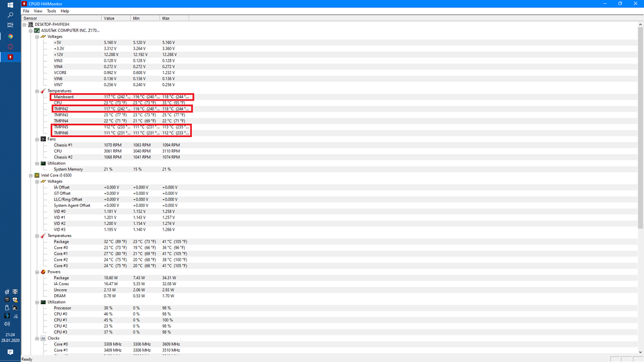This screenshot has width=644, height=362.
Task: Click the Intel Core i5 6500 chip icon
Action: coord(37,175)
